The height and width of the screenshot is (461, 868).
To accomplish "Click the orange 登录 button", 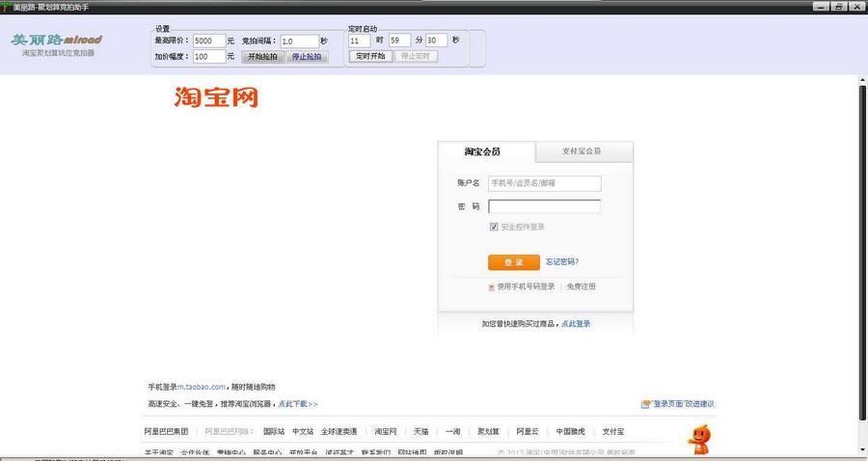I will pyautogui.click(x=513, y=262).
